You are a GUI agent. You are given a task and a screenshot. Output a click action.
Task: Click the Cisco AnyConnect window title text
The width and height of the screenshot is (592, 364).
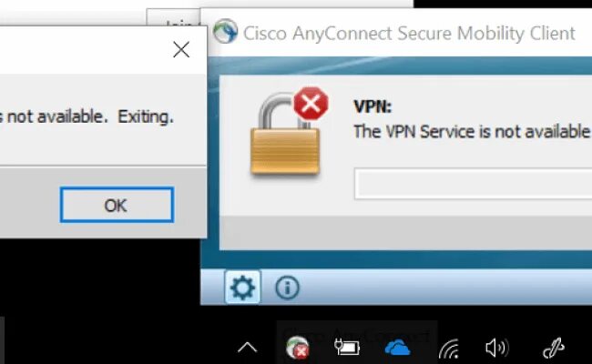pos(409,34)
